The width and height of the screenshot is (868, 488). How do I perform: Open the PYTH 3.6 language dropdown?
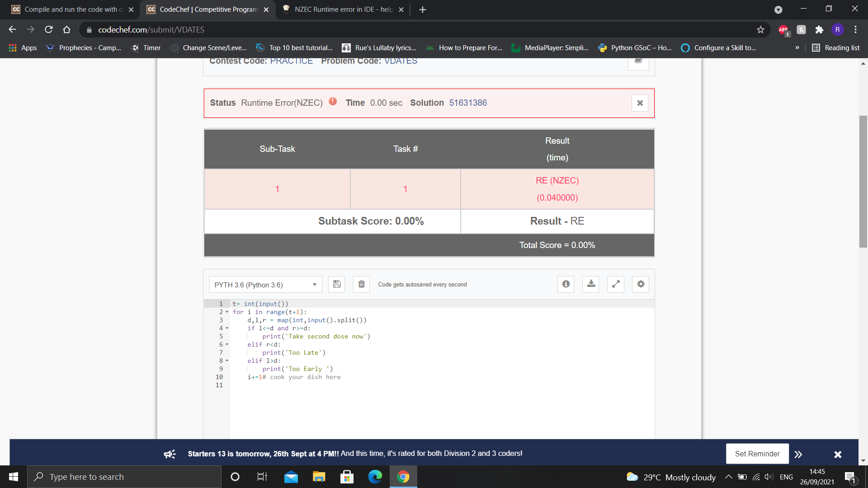[265, 285]
